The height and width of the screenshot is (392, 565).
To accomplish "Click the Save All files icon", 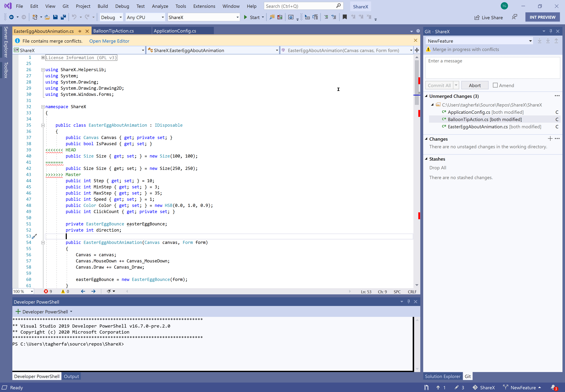I will [x=63, y=17].
